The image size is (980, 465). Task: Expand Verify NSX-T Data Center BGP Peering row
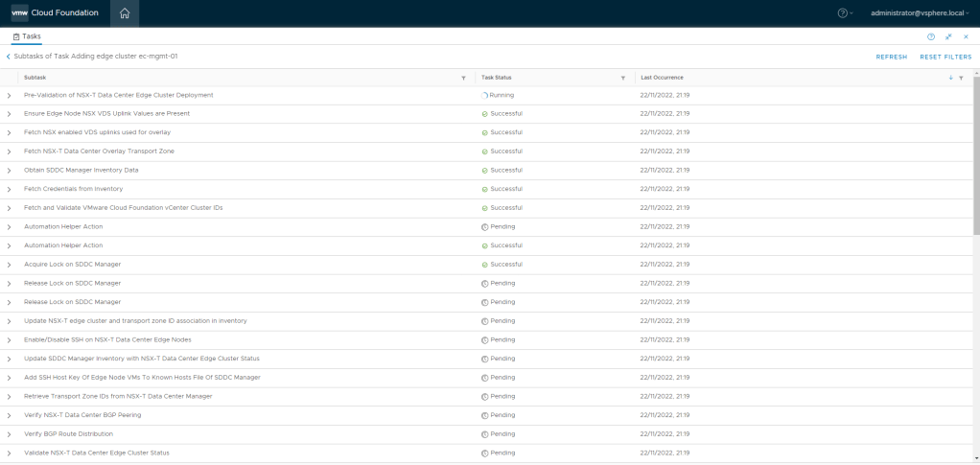click(x=9, y=415)
